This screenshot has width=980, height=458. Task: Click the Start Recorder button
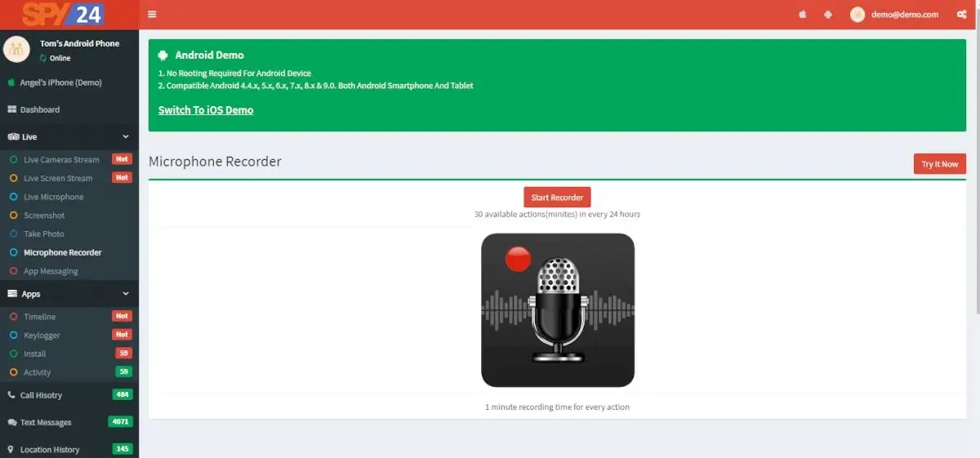pyautogui.click(x=557, y=198)
